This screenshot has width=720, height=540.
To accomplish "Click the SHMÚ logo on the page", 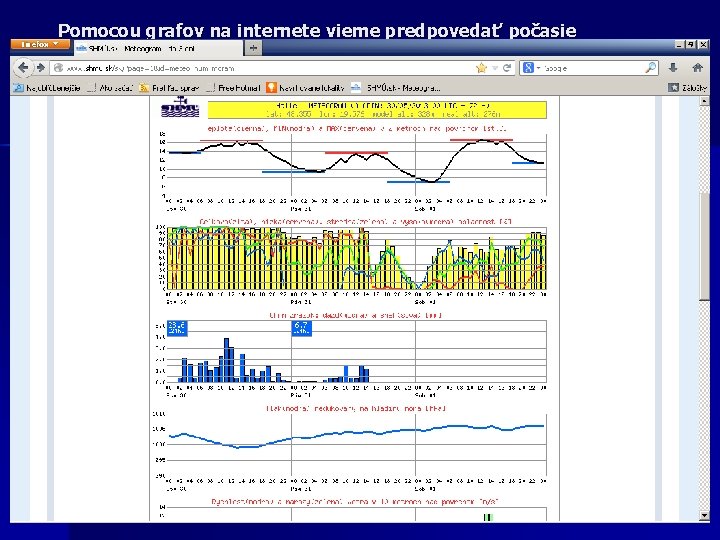I will point(180,107).
